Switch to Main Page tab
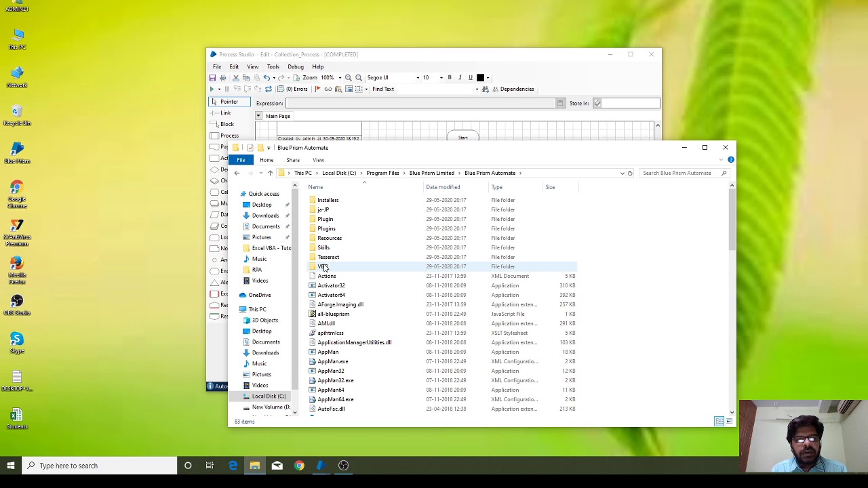 point(278,116)
